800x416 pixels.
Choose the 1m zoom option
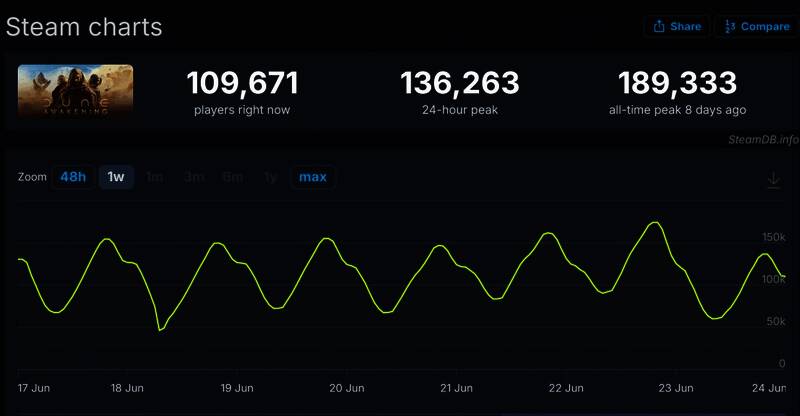click(x=155, y=177)
